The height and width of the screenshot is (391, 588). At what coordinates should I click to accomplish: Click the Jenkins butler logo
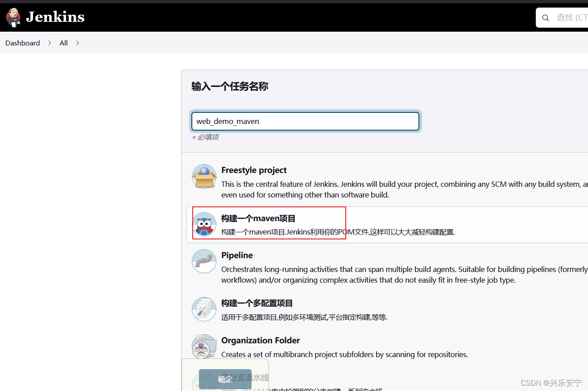(13, 17)
